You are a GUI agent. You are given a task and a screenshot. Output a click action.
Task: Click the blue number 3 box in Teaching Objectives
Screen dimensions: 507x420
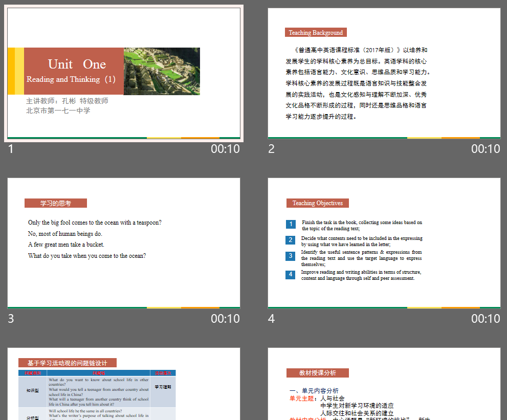click(x=291, y=256)
